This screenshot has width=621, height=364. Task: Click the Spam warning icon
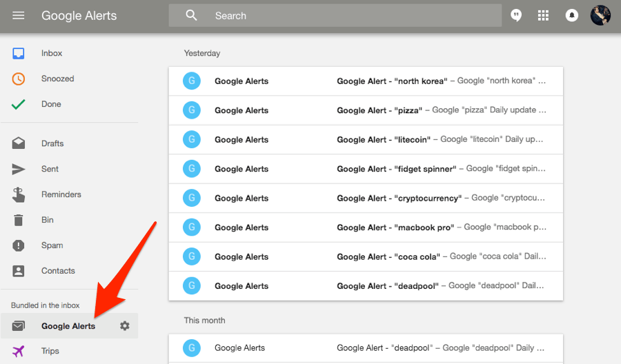pyautogui.click(x=18, y=245)
